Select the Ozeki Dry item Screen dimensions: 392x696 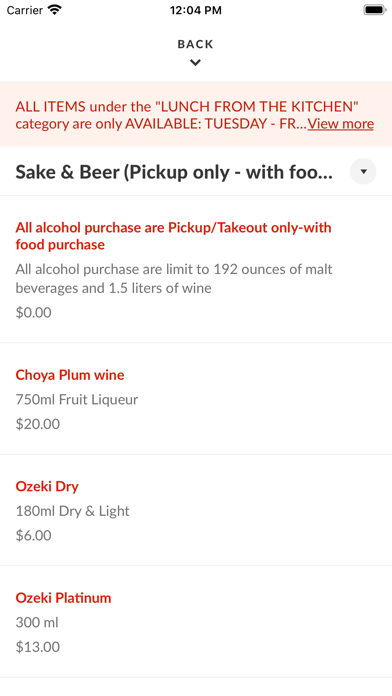pos(196,510)
